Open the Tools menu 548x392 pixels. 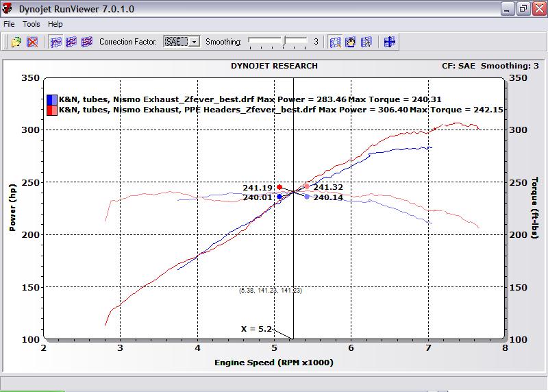(32, 24)
